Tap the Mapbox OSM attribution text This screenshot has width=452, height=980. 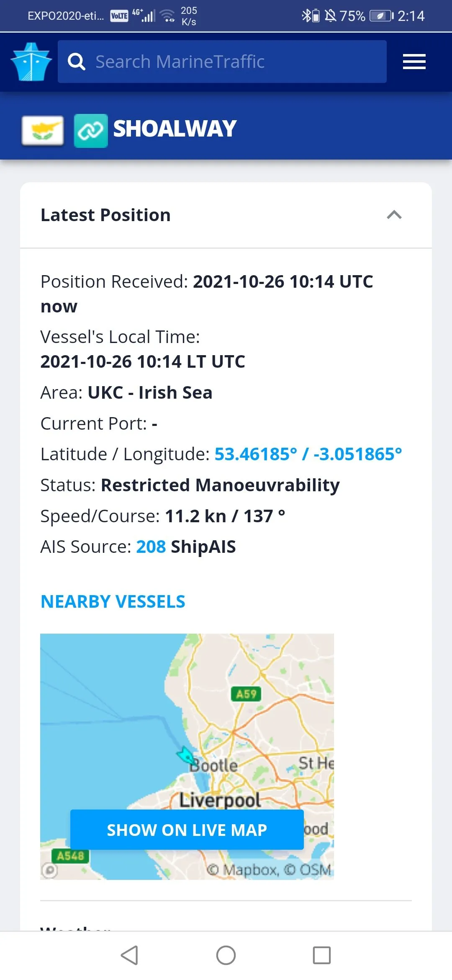[270, 870]
